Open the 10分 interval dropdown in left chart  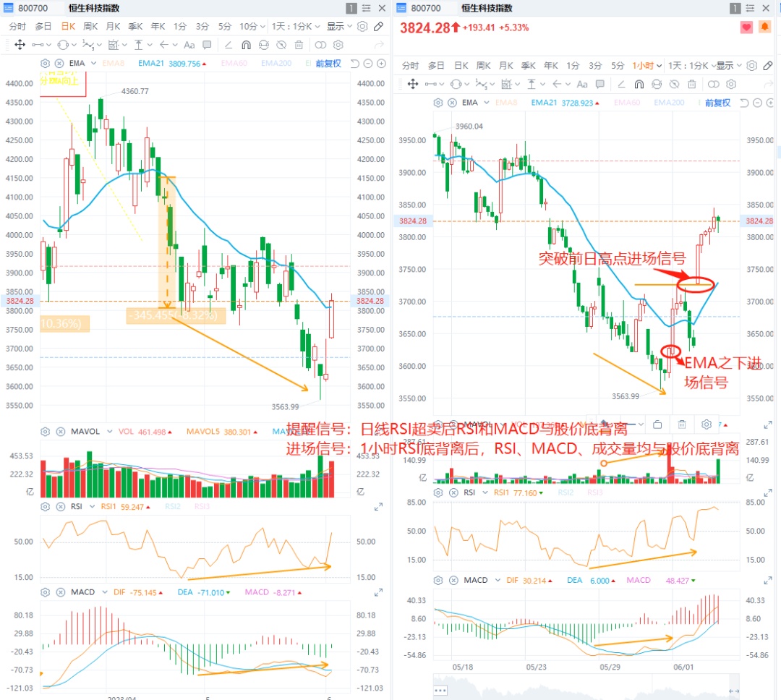tap(250, 26)
